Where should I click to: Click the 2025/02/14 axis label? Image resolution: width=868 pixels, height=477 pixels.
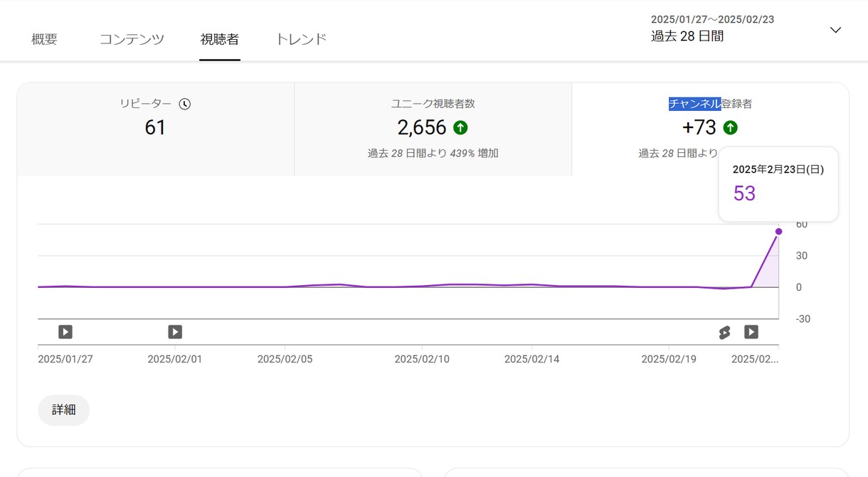[x=531, y=359]
